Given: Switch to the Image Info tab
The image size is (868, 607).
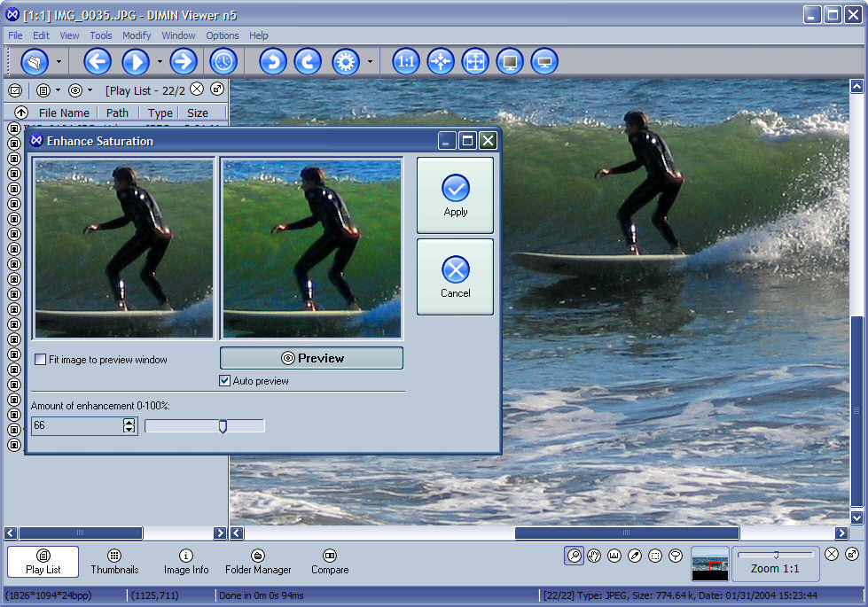Looking at the screenshot, I should [186, 562].
